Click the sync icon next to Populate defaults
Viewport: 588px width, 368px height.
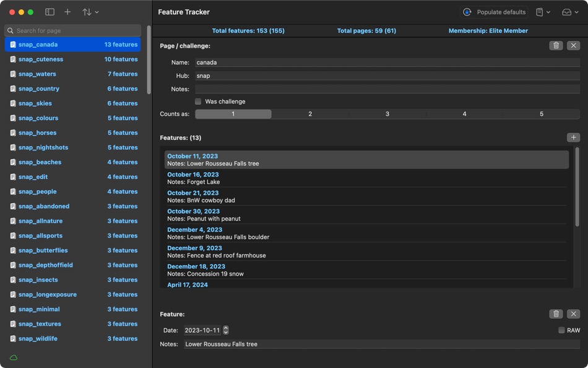point(465,11)
